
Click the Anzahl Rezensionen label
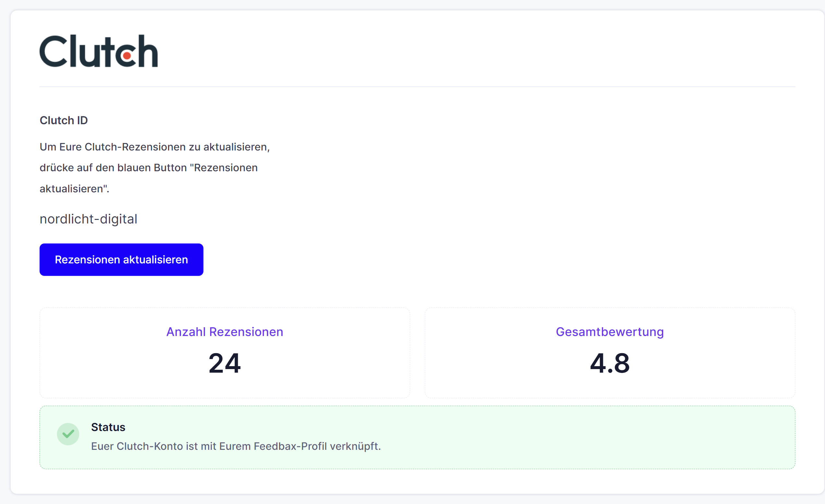[x=225, y=331]
